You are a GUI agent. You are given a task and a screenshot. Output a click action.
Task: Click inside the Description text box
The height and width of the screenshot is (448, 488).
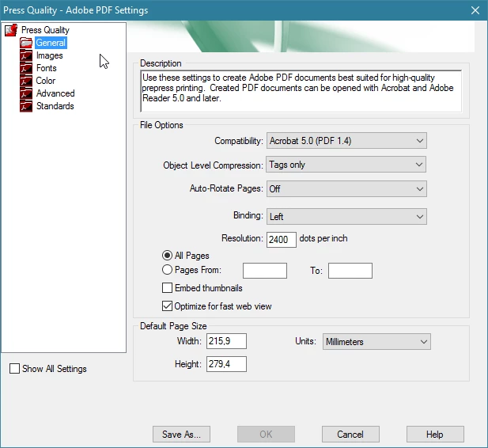(301, 91)
